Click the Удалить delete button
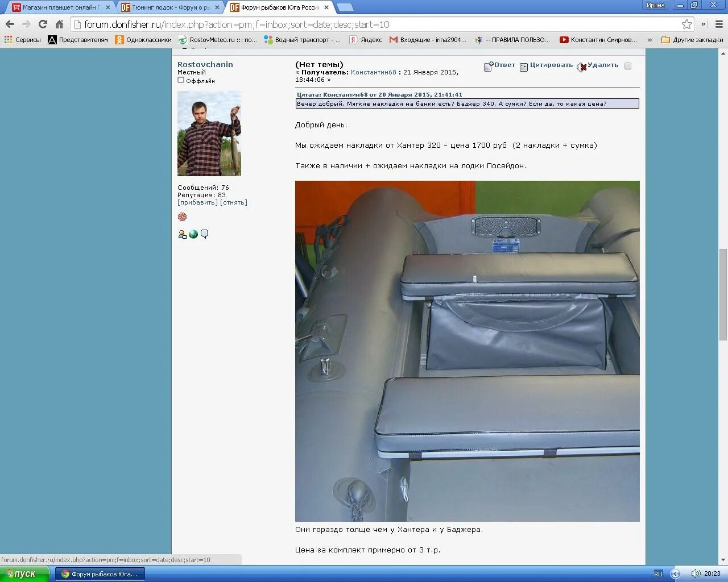The image size is (728, 582). [x=598, y=66]
